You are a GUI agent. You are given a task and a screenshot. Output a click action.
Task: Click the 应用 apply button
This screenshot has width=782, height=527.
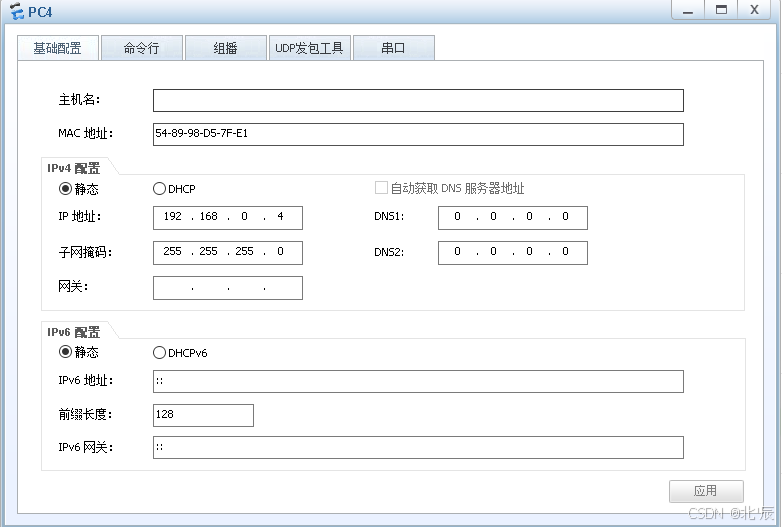(706, 491)
